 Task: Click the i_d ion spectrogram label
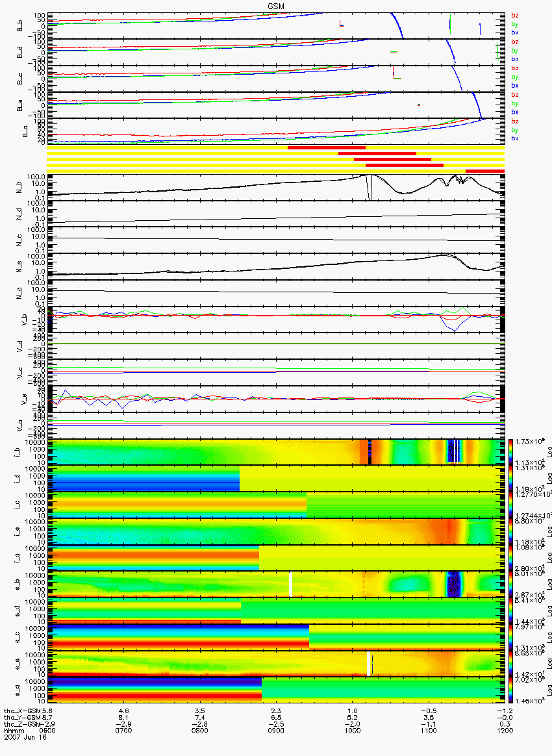tap(18, 478)
